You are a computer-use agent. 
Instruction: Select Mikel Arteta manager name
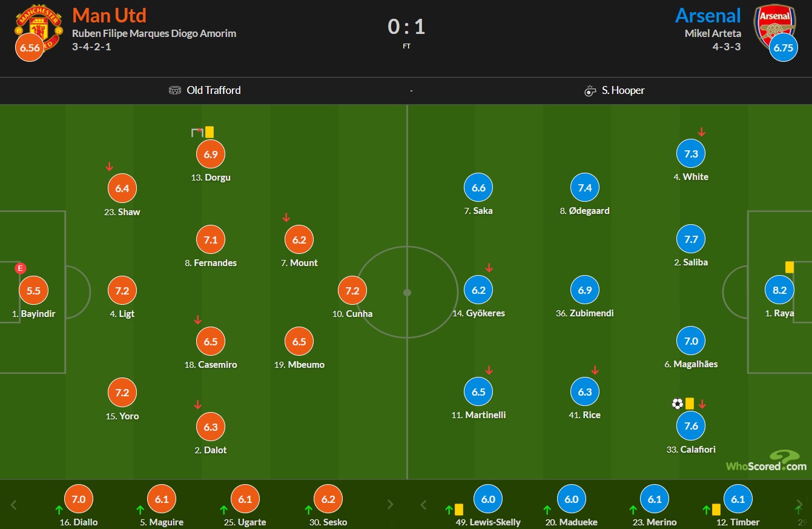point(713,33)
